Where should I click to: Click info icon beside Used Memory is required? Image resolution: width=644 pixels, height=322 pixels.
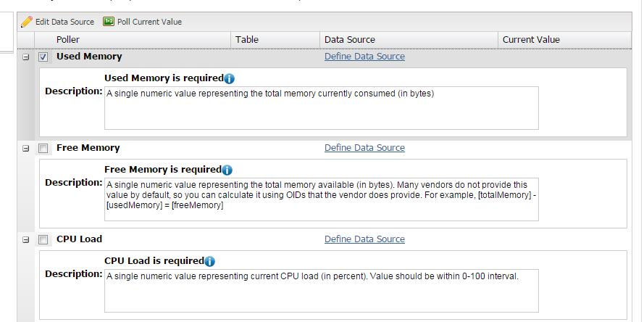(229, 78)
